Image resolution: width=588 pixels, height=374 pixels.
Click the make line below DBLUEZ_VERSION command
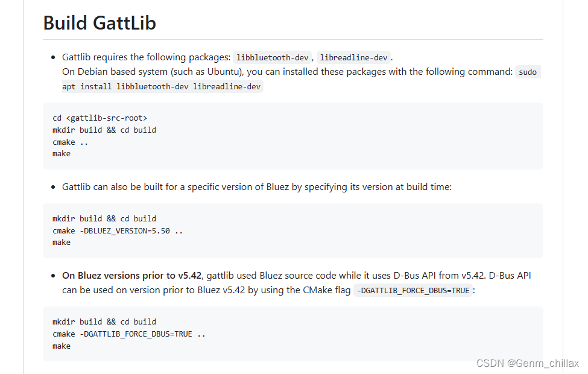coord(62,242)
